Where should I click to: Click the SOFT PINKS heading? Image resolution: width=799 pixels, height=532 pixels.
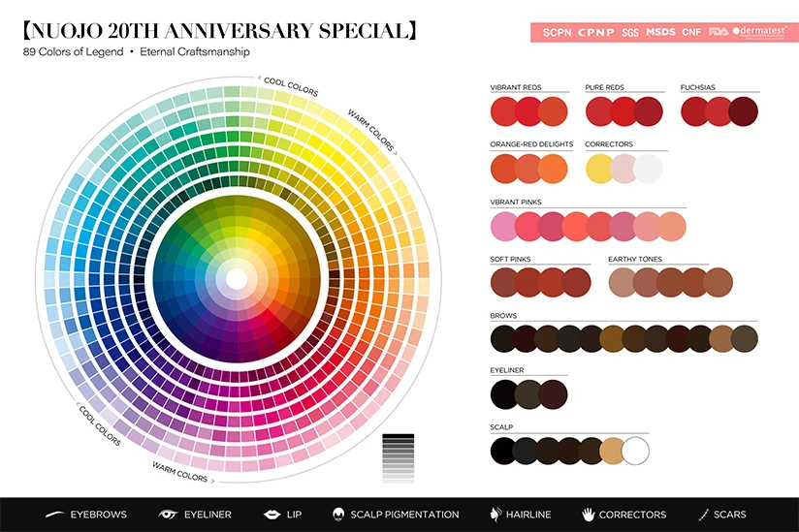510,259
